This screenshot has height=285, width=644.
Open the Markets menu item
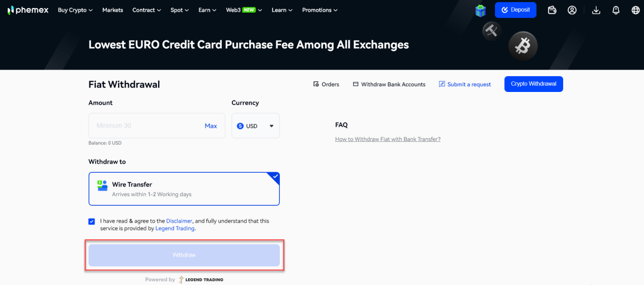point(112,10)
